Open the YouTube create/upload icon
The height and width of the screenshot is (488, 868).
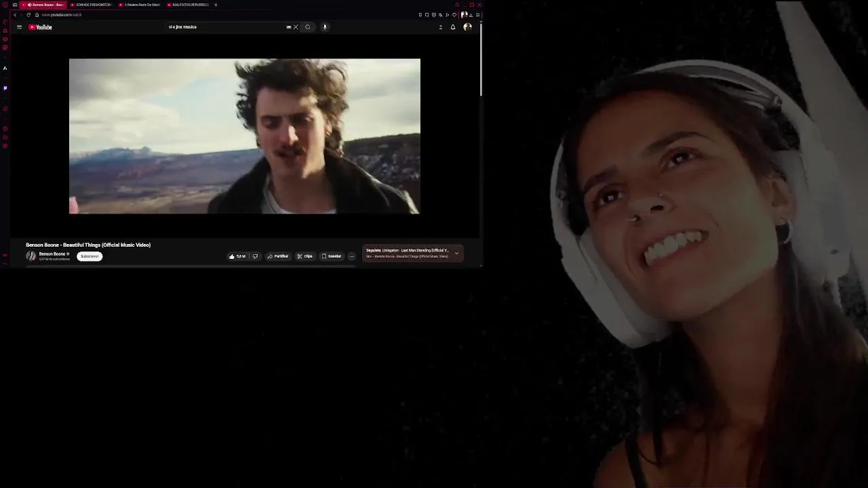pyautogui.click(x=441, y=27)
